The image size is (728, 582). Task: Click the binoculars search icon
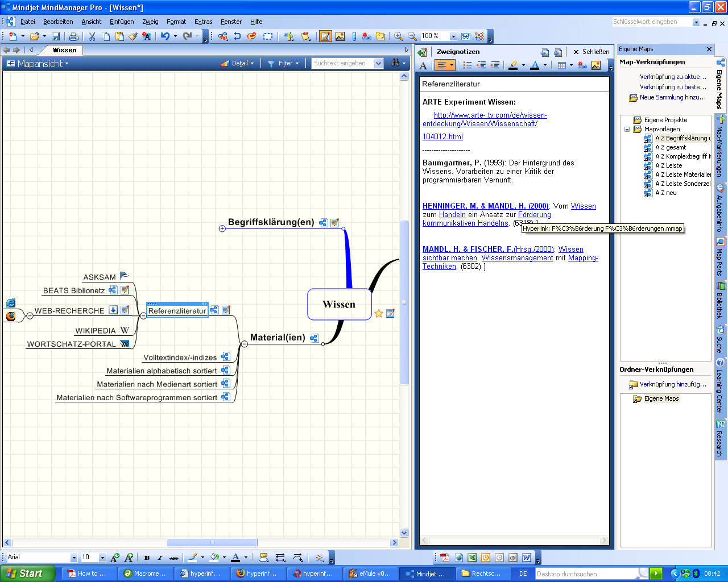point(395,63)
